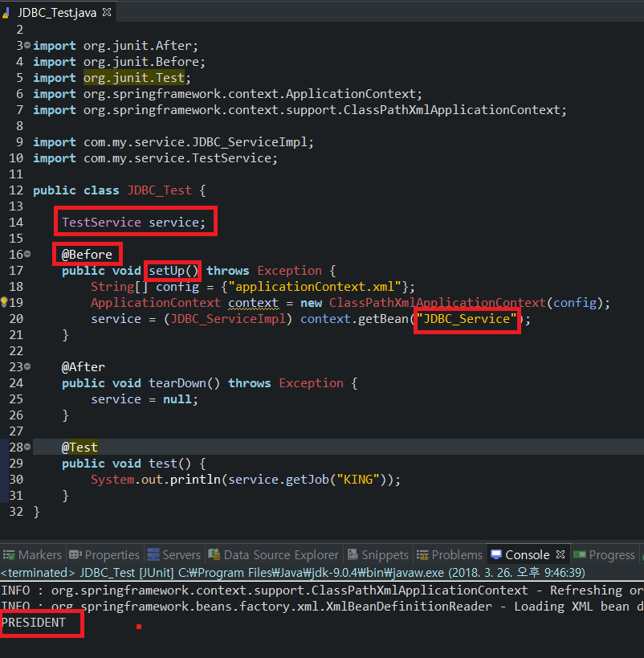Click the org.junit.Test import text
The image size is (644, 658).
click(x=134, y=78)
